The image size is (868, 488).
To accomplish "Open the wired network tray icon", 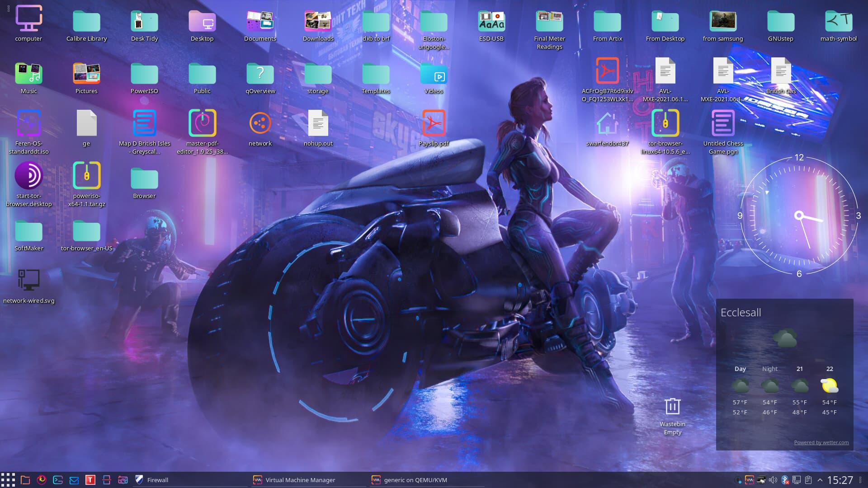I will (797, 480).
